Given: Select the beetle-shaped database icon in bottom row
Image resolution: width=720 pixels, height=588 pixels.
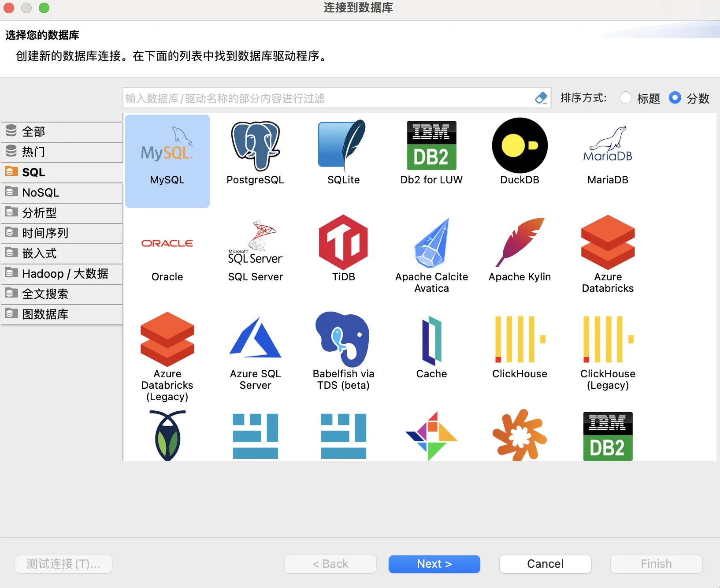Looking at the screenshot, I should click(167, 435).
